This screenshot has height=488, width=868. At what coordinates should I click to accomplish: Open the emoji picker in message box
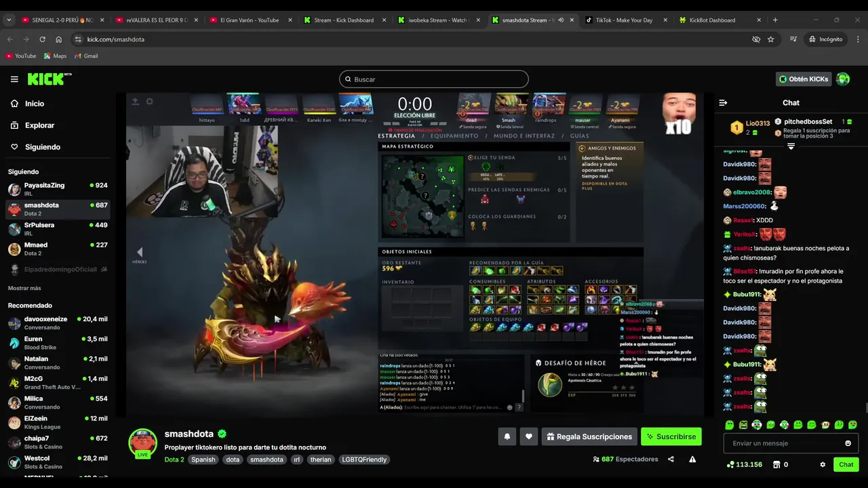coord(848,443)
